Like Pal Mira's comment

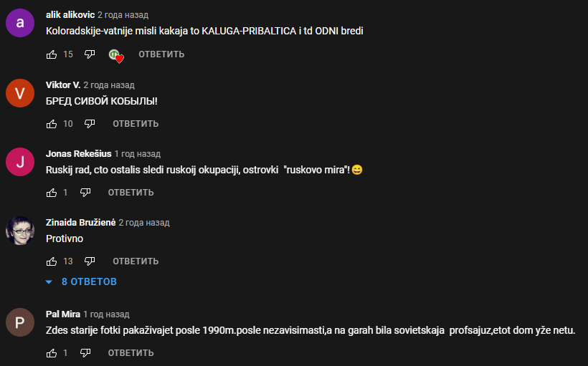coord(52,353)
